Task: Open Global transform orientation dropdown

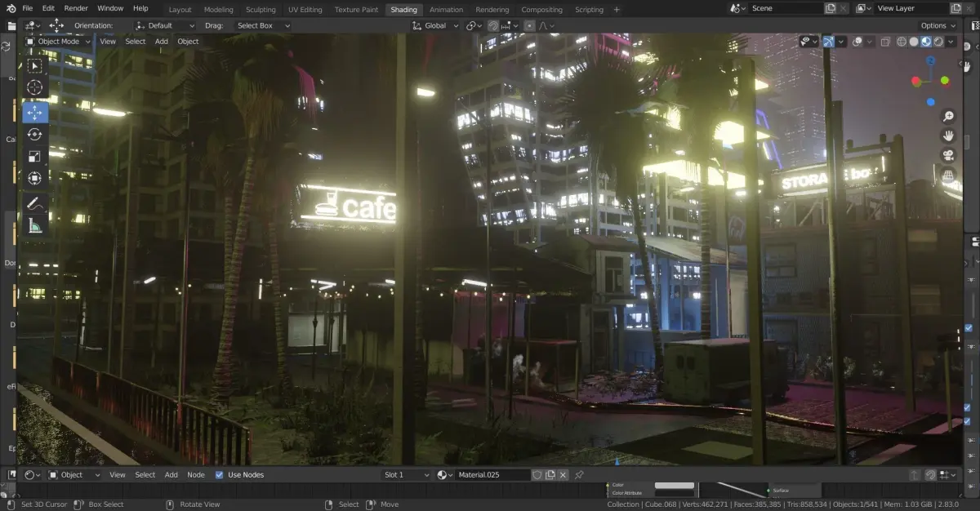Action: point(434,25)
